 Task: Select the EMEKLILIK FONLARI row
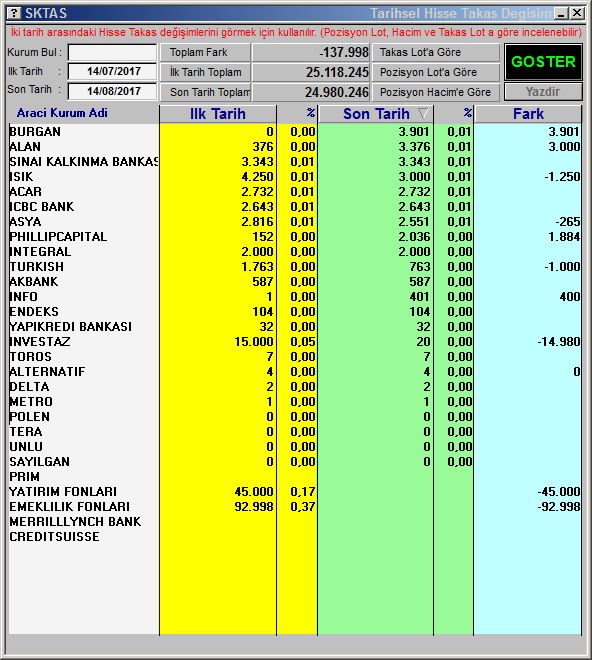point(295,507)
